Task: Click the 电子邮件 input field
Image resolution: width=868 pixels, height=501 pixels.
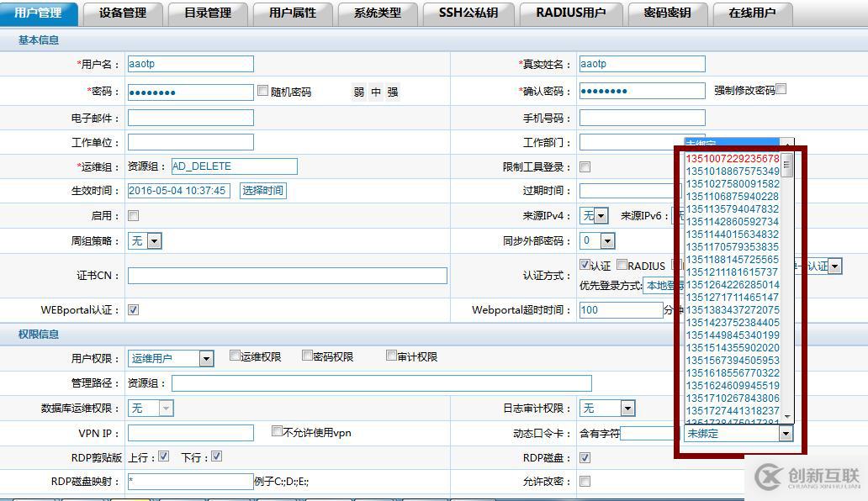Action: point(190,117)
